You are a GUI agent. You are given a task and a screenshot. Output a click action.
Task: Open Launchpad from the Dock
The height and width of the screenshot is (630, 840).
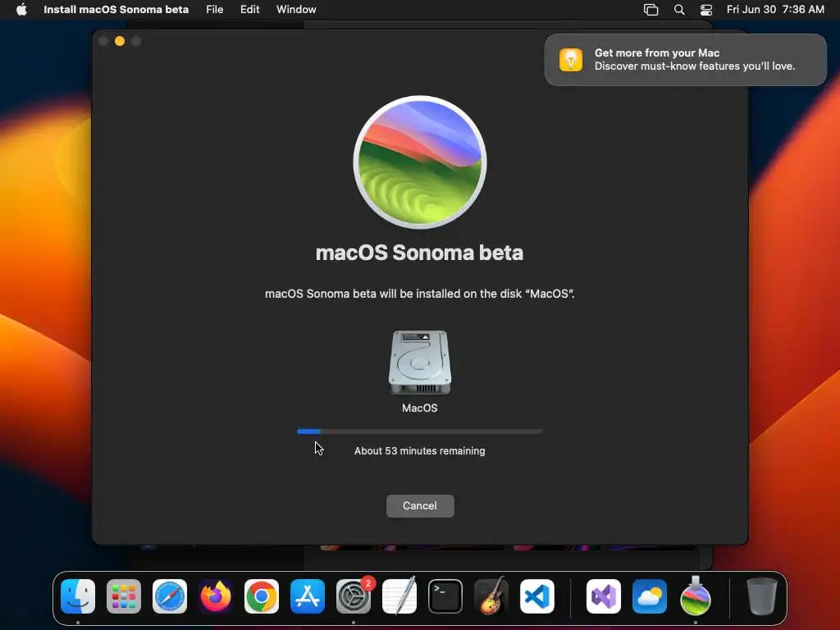[124, 596]
